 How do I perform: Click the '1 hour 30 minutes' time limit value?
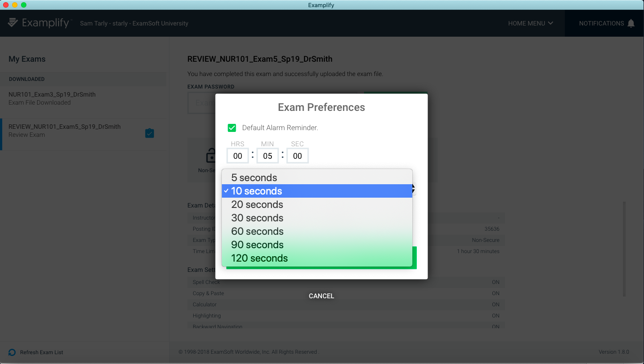[478, 251]
